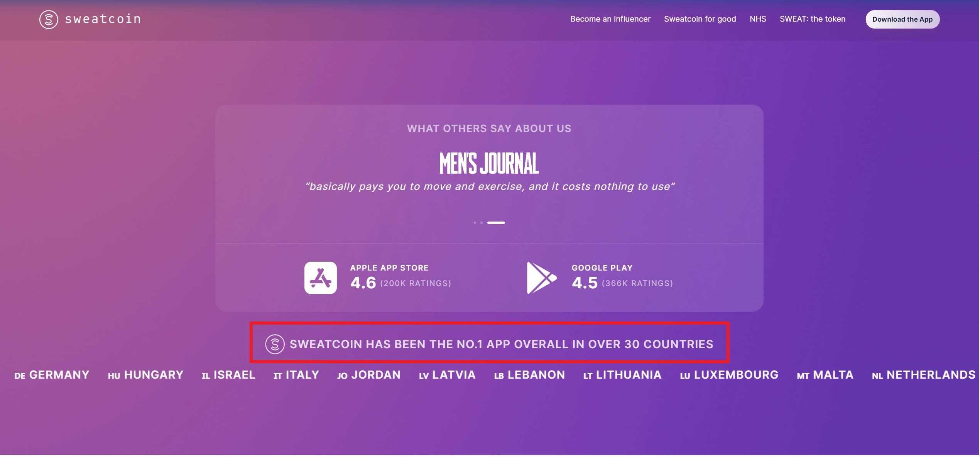Select the active third carousel indicator
The image size is (980, 457).
click(496, 223)
